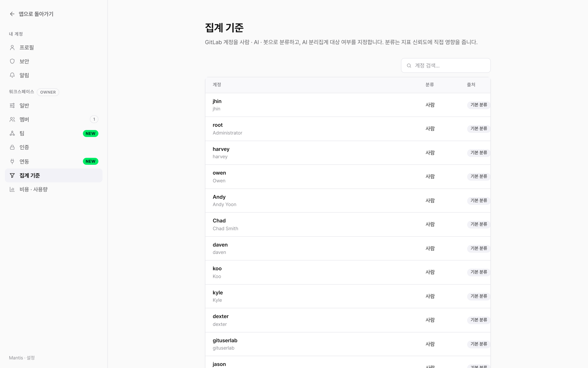This screenshot has width=588, height=368.
Task: Click 사람 classification in the root row
Action: pos(430,129)
